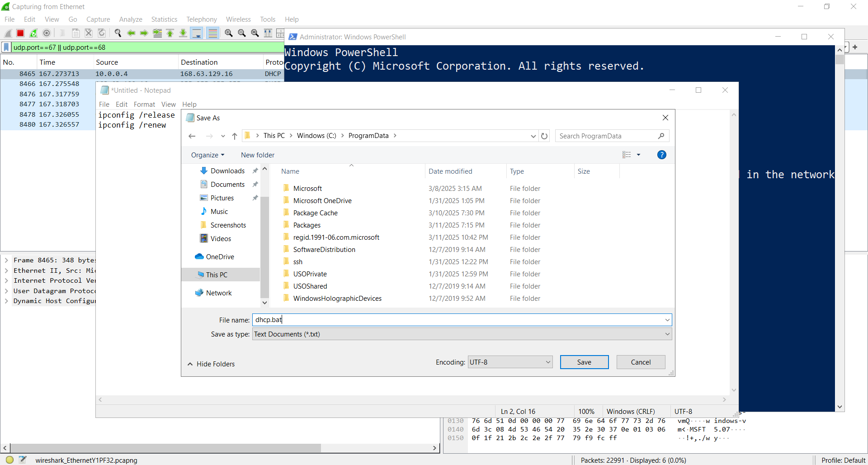
Task: Open the Notepad Format menu
Action: [144, 104]
